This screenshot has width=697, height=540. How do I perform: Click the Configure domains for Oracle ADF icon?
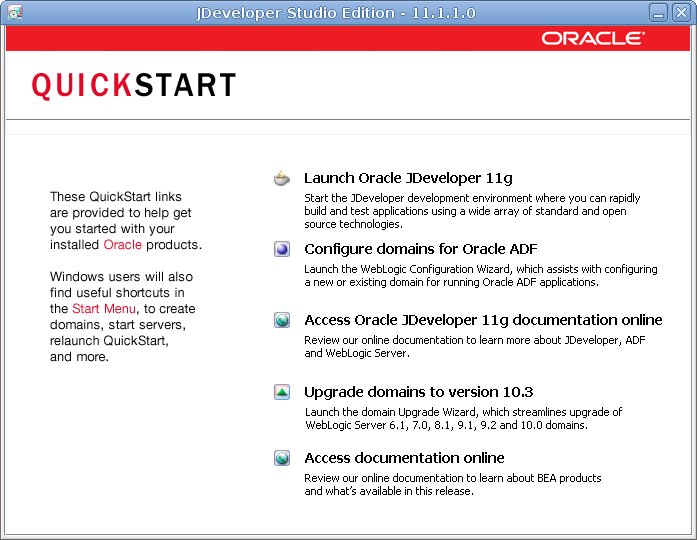282,249
